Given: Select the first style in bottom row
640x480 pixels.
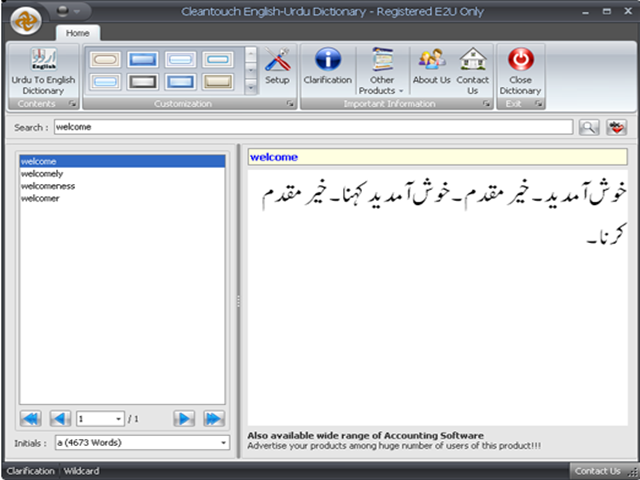Looking at the screenshot, I should (105, 82).
